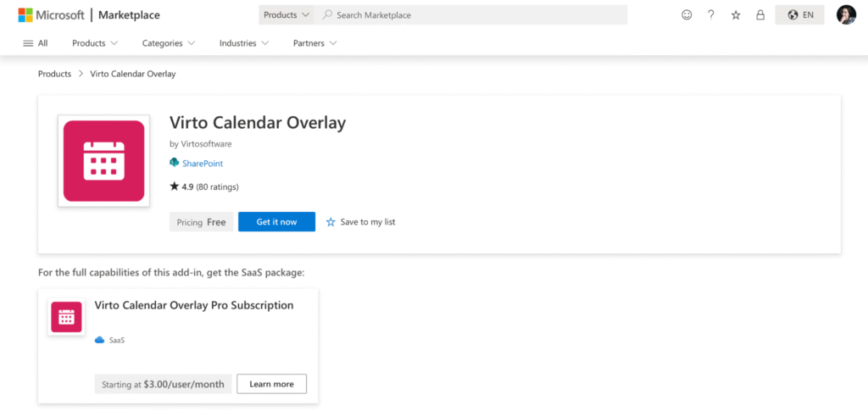
Task: Expand the Categories navigation menu
Action: (x=169, y=43)
